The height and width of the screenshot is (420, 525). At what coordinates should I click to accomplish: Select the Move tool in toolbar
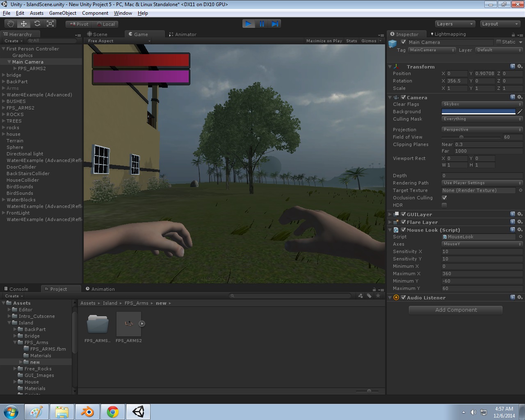pyautogui.click(x=24, y=24)
